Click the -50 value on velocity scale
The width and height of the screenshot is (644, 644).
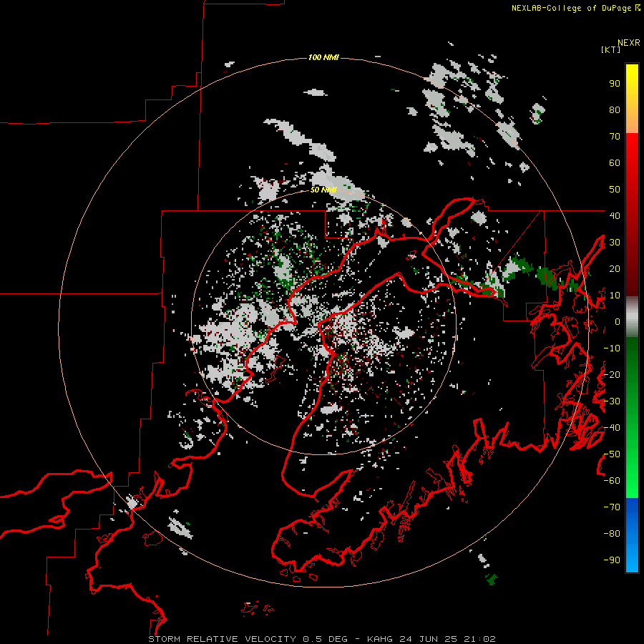(612, 454)
